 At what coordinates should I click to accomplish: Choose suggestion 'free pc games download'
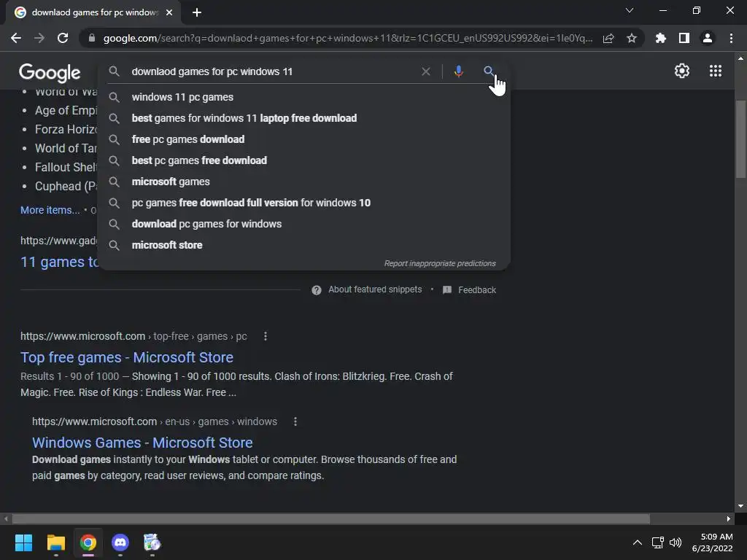pos(304,139)
